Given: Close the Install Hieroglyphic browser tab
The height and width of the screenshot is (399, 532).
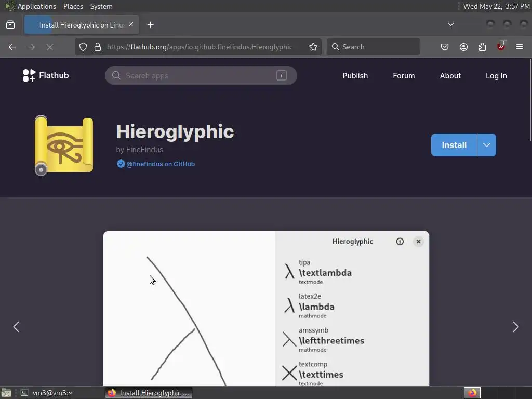Looking at the screenshot, I should pyautogui.click(x=131, y=25).
